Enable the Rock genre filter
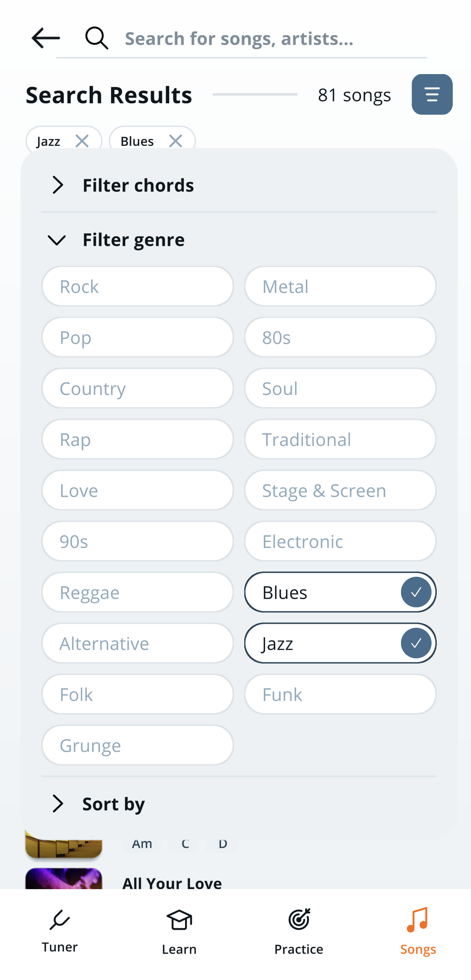This screenshot has height=980, width=471. 137,286
